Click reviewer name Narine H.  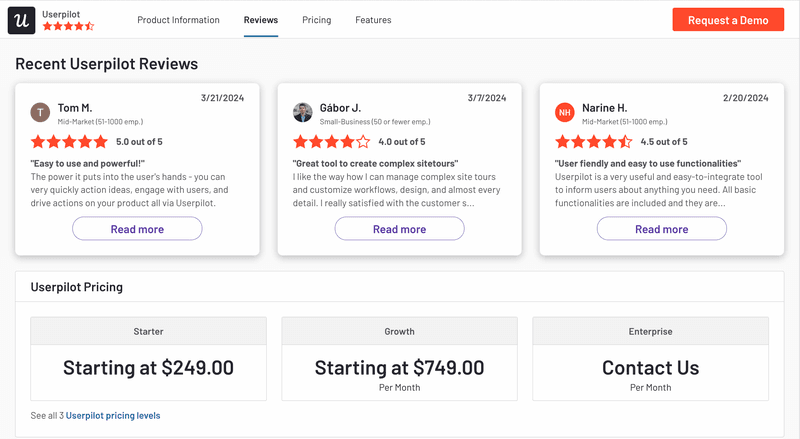coord(605,108)
